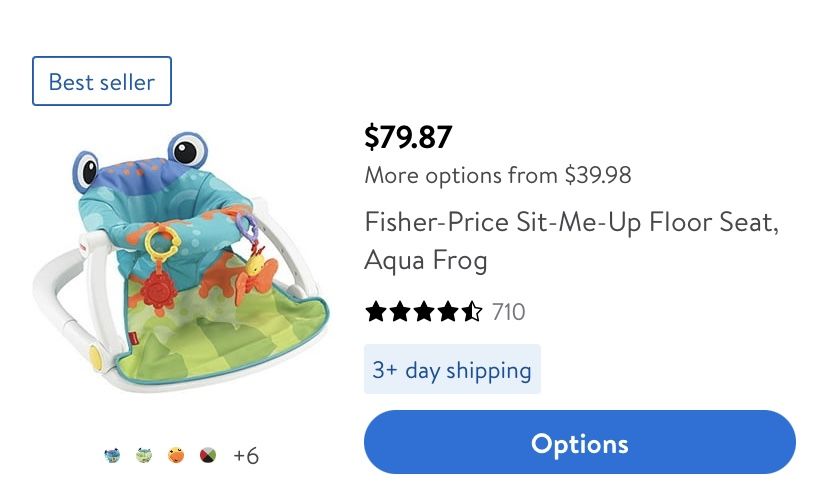Click the Best seller badge
828x499 pixels.
[x=102, y=81]
